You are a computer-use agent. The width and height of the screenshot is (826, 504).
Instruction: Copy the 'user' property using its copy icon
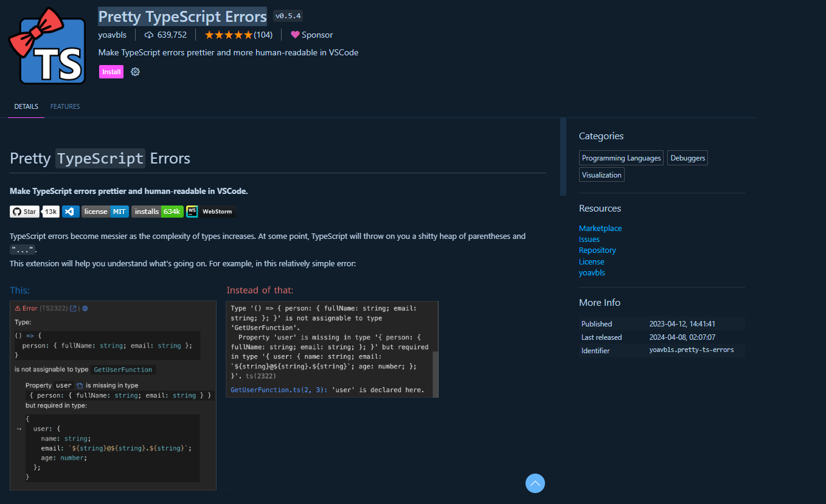(x=80, y=385)
